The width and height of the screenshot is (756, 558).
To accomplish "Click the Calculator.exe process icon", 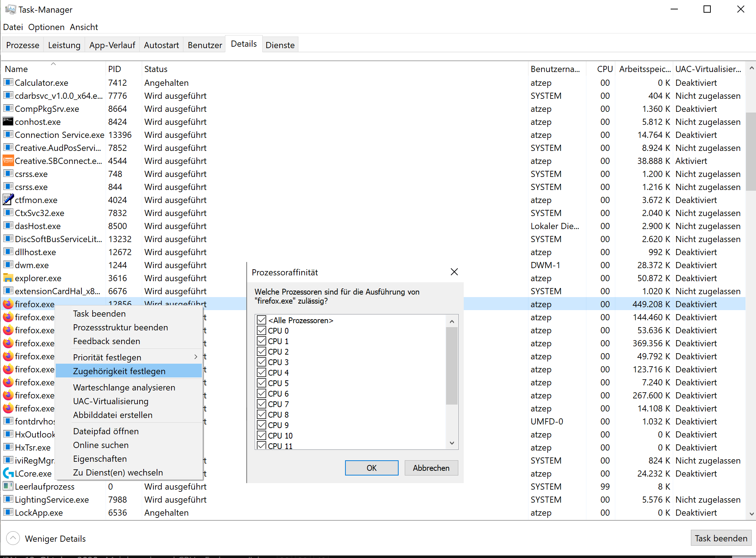I will [x=9, y=82].
